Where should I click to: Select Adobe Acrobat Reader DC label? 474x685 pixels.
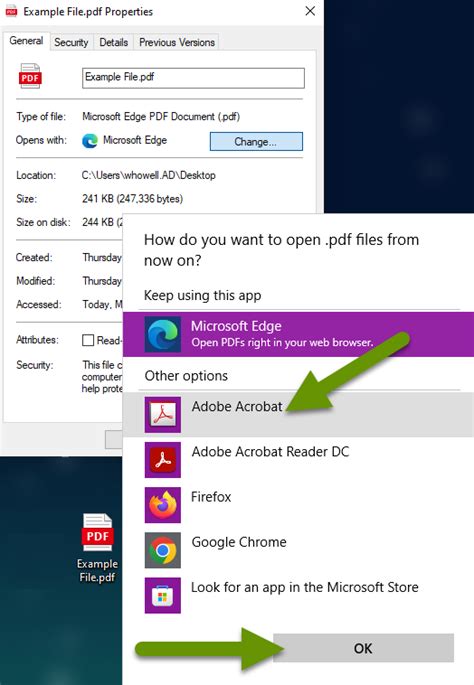coord(270,451)
